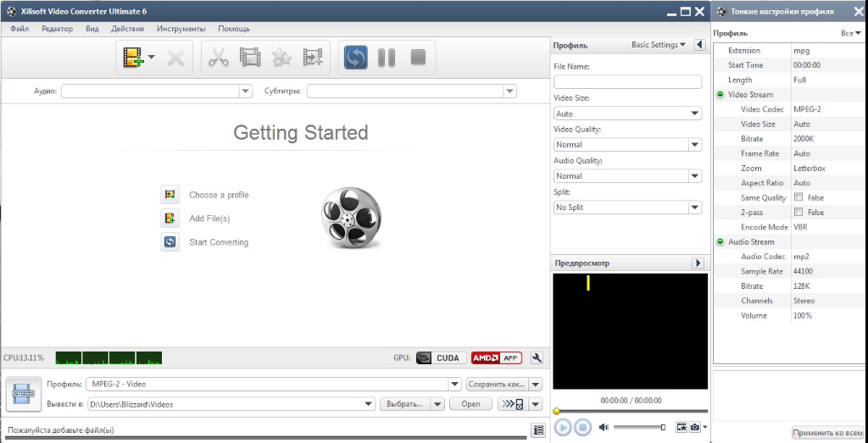Click Start Converting in Getting Started
The image size is (868, 443).
pyautogui.click(x=219, y=242)
